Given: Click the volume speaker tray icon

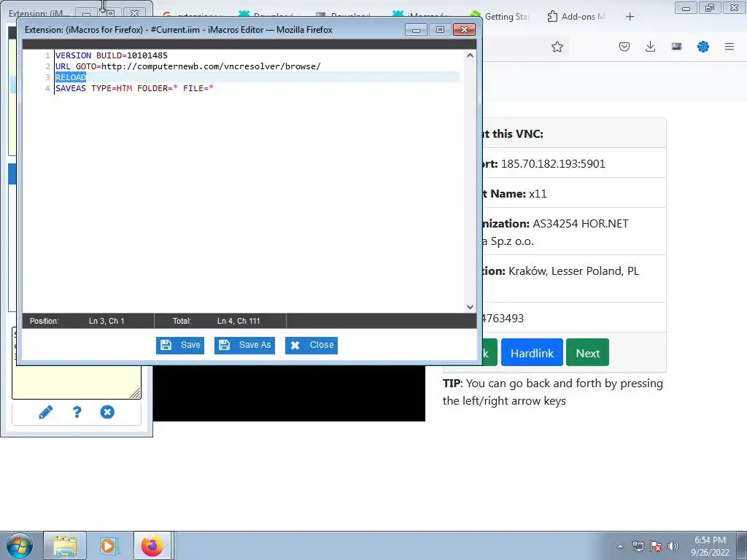Looking at the screenshot, I should click(673, 546).
